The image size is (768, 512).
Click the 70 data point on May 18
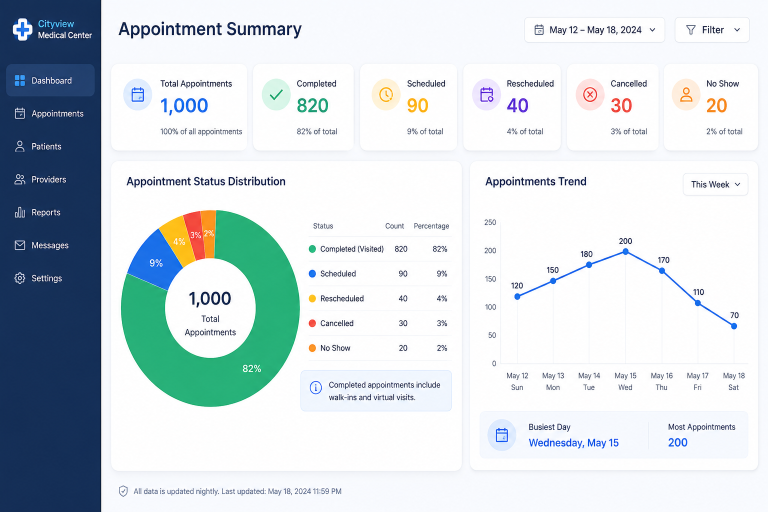tap(734, 326)
